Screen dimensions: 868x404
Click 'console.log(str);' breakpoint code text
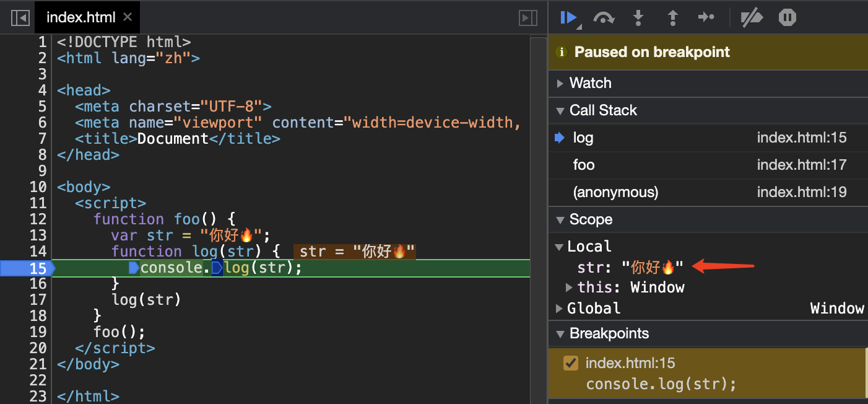[661, 384]
